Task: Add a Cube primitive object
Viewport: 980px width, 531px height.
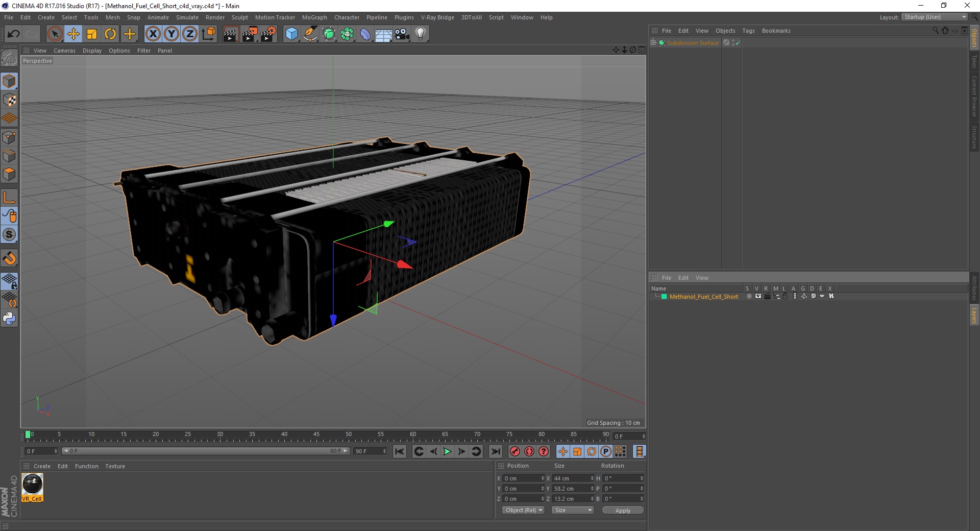Action: [x=291, y=34]
